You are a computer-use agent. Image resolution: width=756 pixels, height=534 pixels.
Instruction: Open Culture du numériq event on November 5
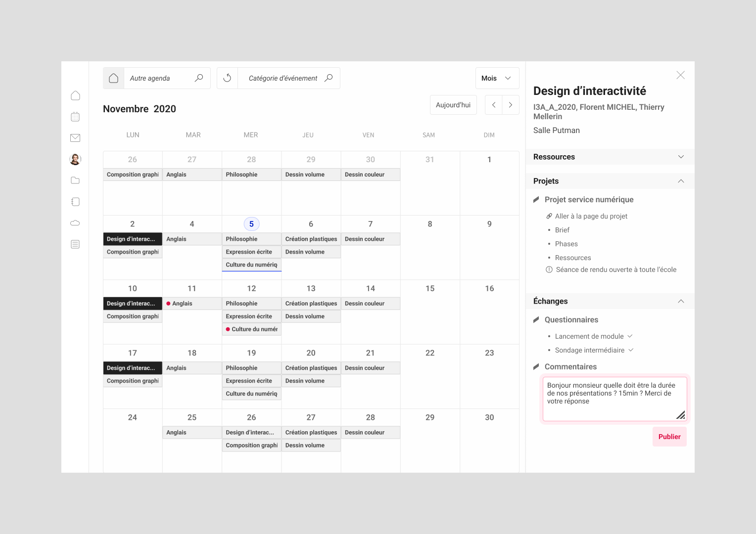251,265
